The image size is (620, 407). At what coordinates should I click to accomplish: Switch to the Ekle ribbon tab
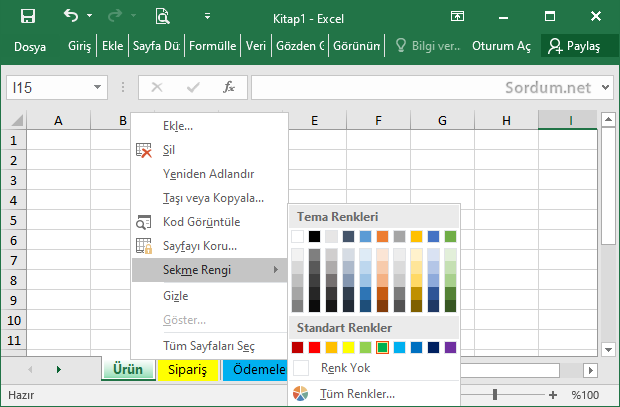[x=113, y=46]
